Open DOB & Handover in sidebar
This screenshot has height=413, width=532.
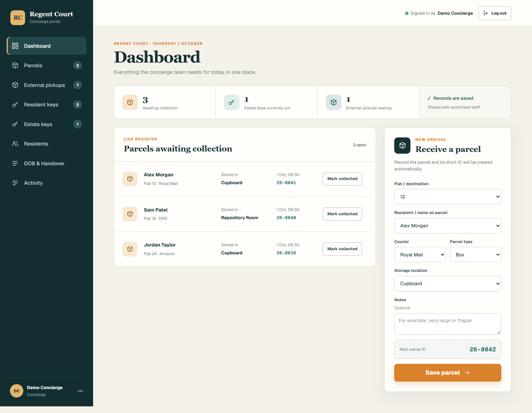(47, 163)
